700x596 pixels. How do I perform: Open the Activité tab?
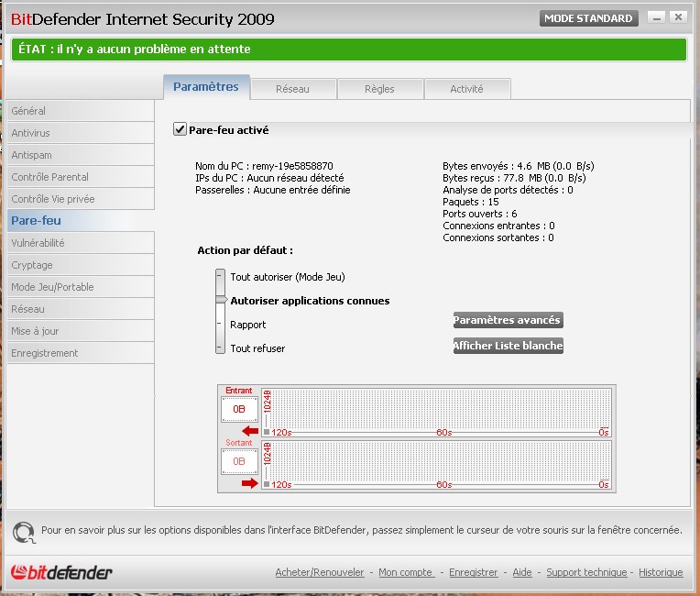click(467, 89)
